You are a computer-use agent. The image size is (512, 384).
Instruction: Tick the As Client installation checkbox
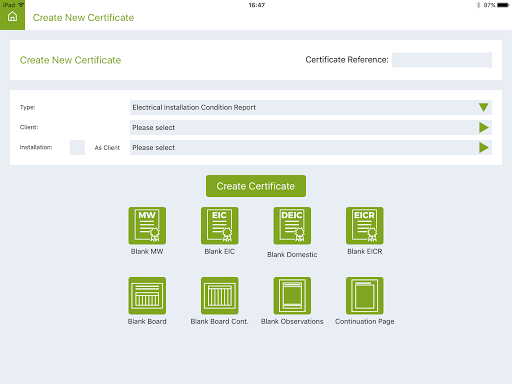tap(77, 147)
